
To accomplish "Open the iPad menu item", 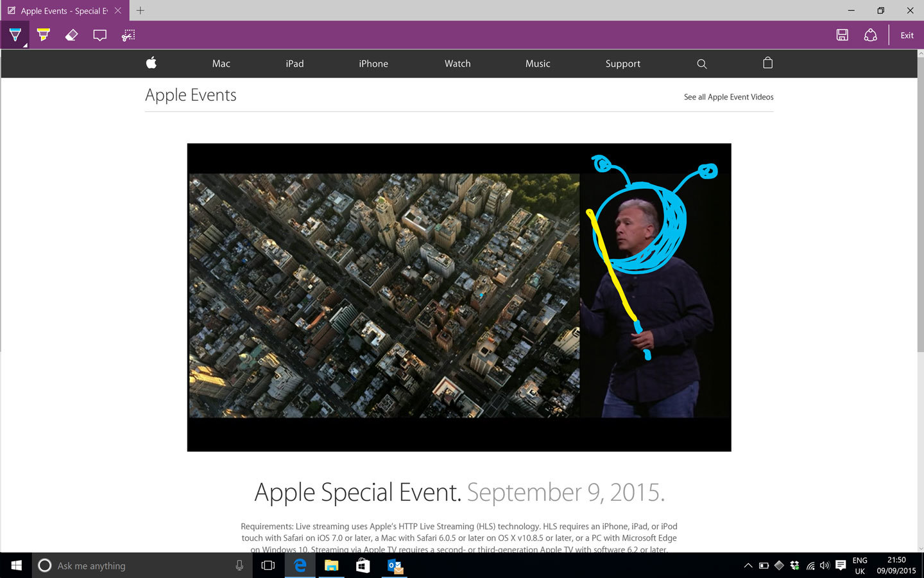I will [x=295, y=64].
